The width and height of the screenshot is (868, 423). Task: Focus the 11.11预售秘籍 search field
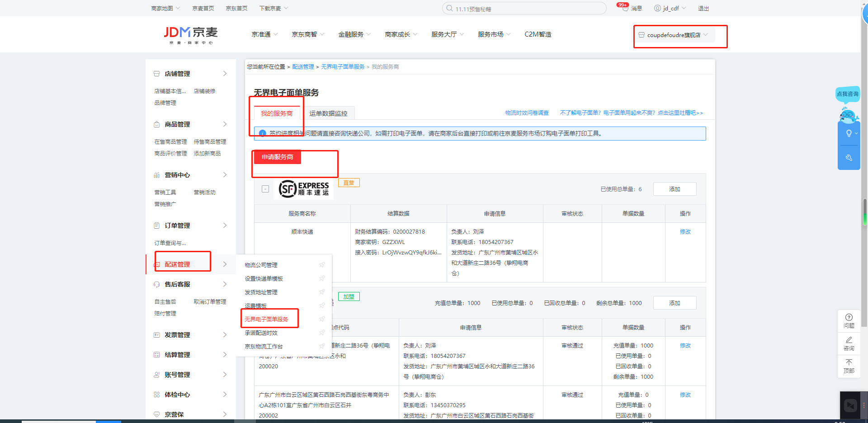(x=524, y=8)
